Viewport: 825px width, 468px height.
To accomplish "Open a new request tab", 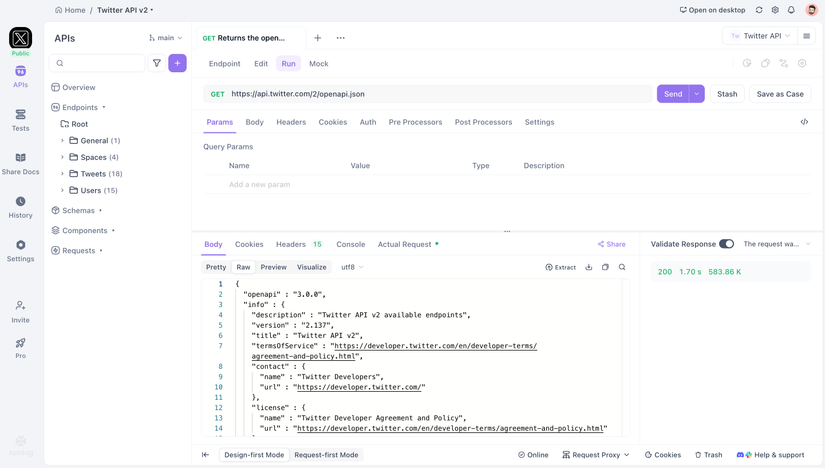I will [318, 38].
